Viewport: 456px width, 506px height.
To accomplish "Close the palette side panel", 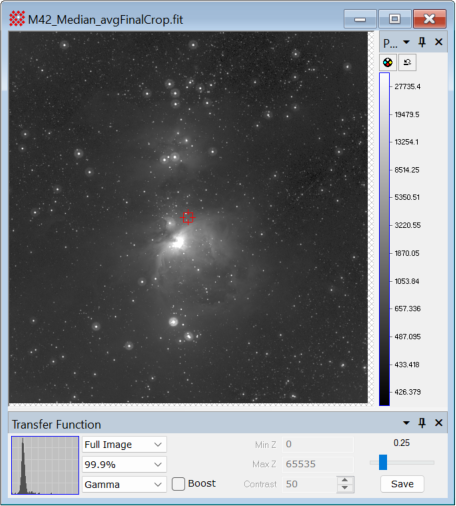I will [439, 42].
